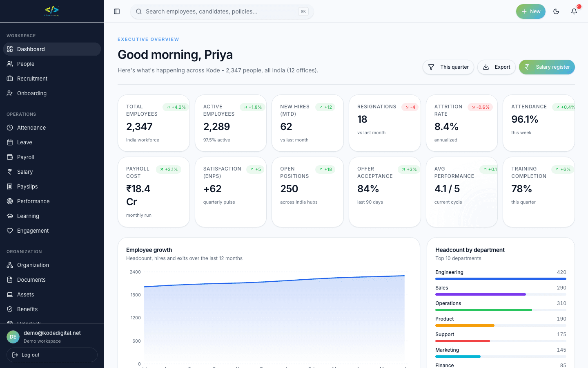Screen dimensions: 588x368
Task: Click the Attendance clock icon
Action: click(x=10, y=128)
